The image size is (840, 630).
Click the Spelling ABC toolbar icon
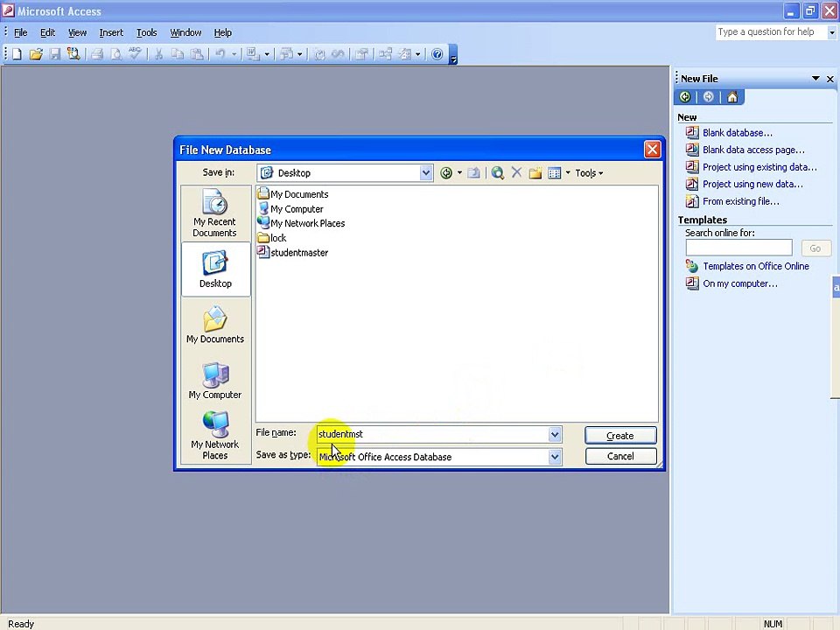[x=135, y=54]
